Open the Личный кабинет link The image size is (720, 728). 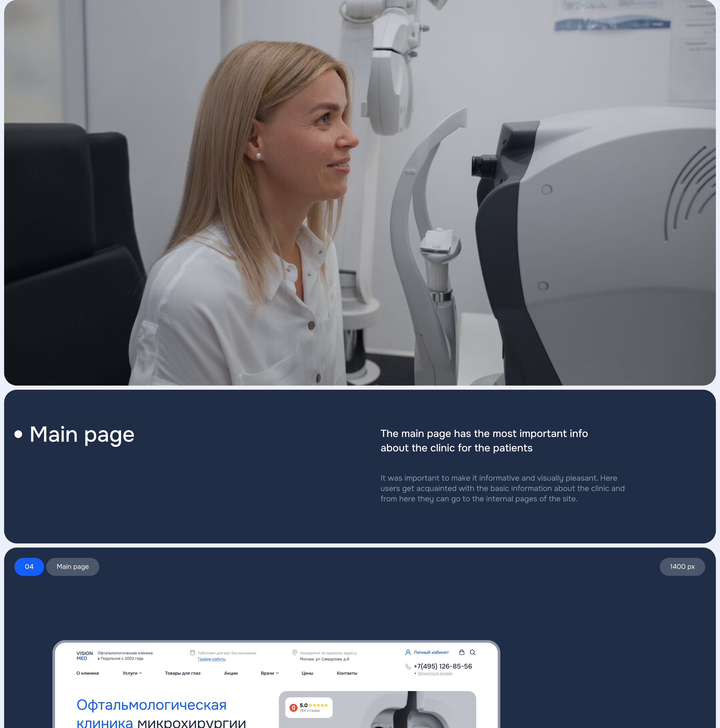pos(431,652)
